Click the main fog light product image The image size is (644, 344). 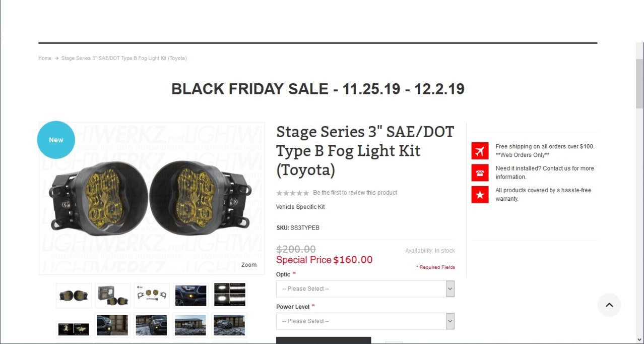[x=152, y=198]
